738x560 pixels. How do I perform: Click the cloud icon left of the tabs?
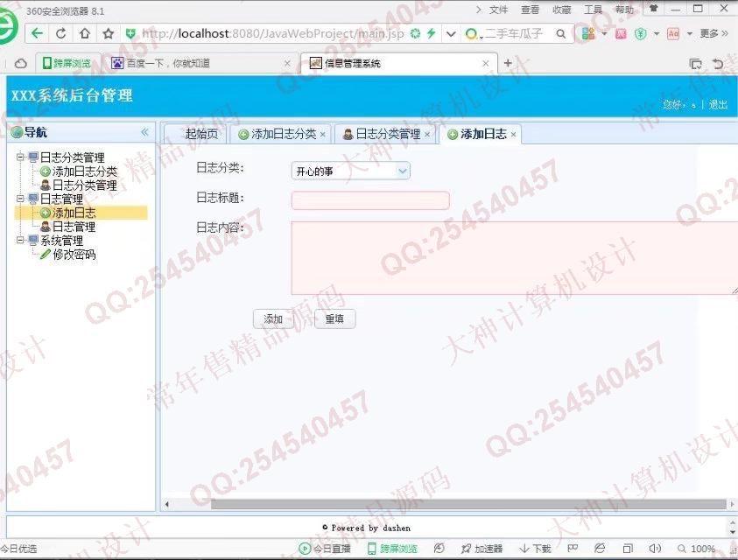21,64
